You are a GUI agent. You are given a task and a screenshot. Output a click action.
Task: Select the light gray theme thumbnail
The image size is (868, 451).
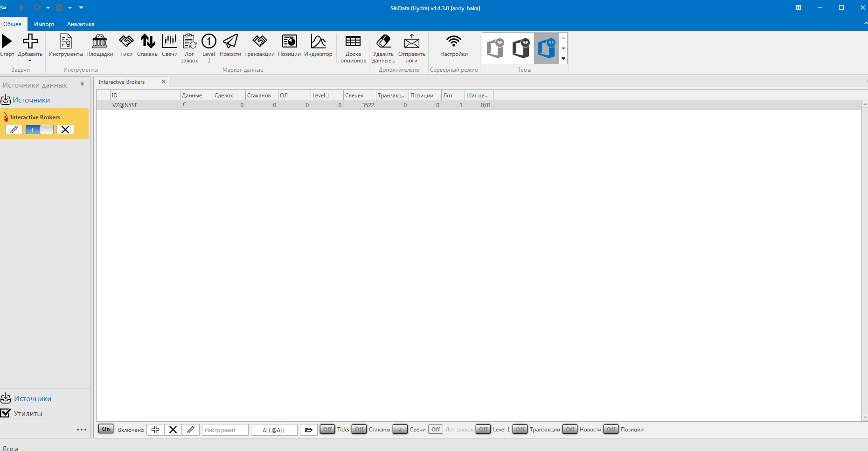click(x=495, y=48)
